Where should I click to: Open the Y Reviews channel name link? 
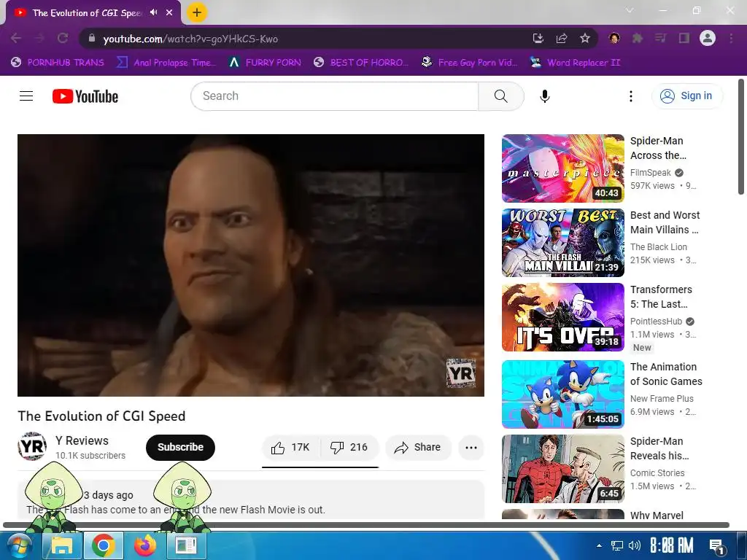click(x=82, y=440)
